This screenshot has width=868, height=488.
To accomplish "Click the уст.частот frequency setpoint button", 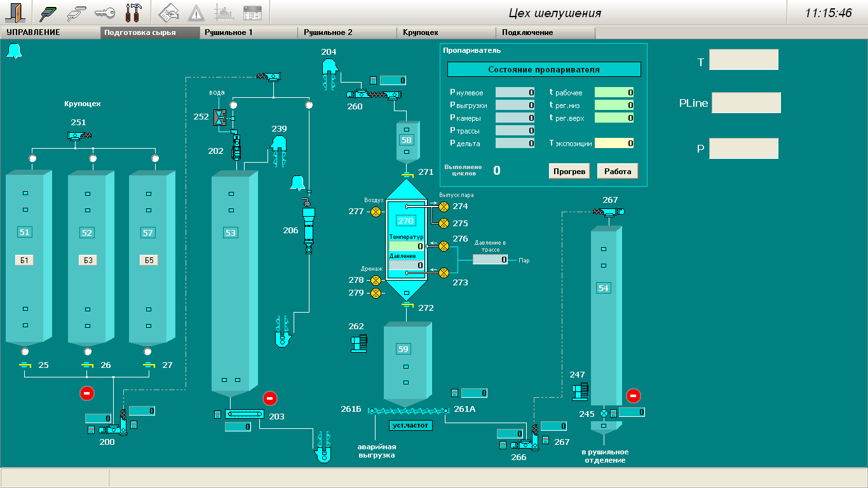I will click(x=410, y=425).
